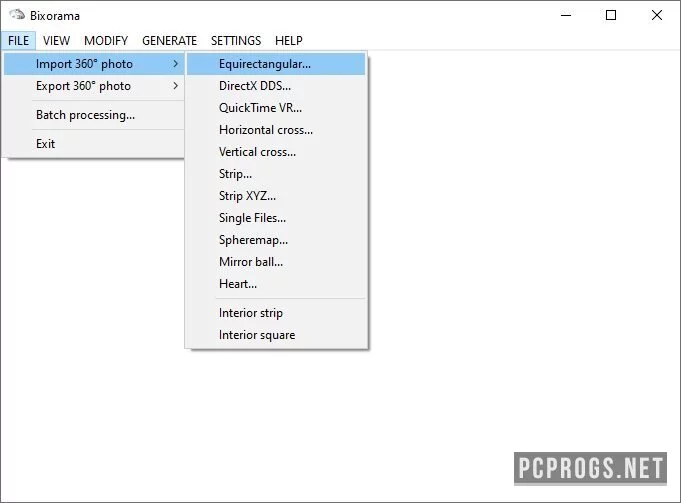Choose Batch processing... from File menu
Image resolution: width=681 pixels, height=503 pixels.
coord(94,115)
